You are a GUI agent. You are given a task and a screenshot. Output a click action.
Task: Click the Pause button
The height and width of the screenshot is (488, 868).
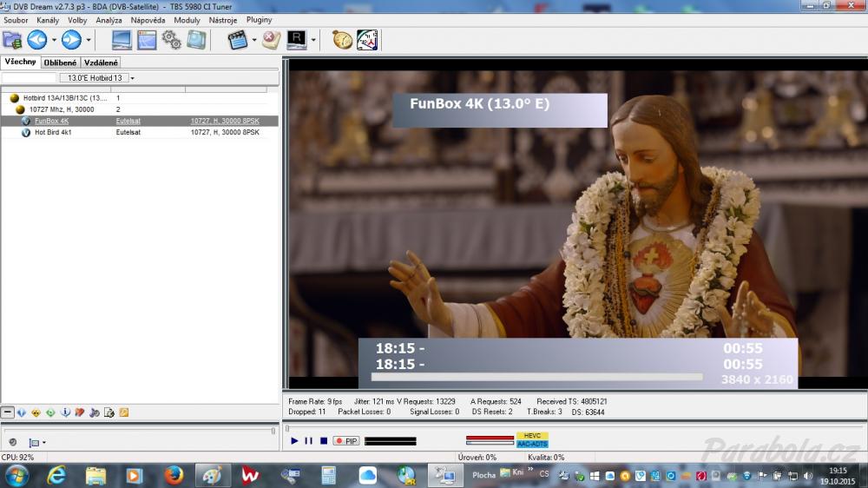click(309, 441)
